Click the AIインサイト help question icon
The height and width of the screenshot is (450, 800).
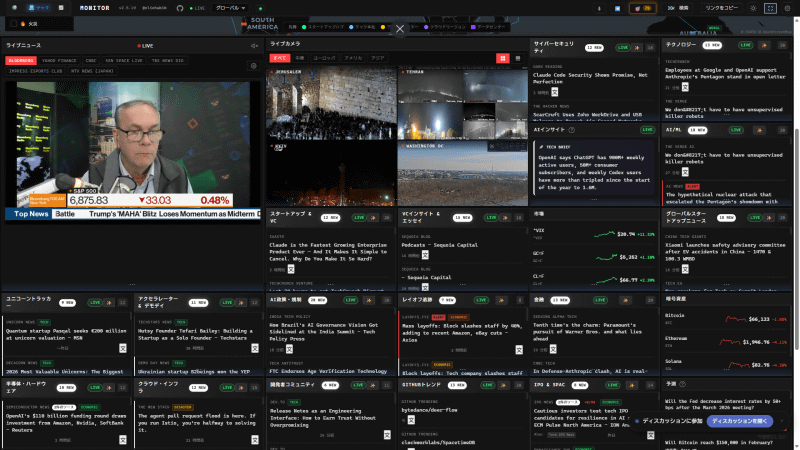[x=571, y=130]
